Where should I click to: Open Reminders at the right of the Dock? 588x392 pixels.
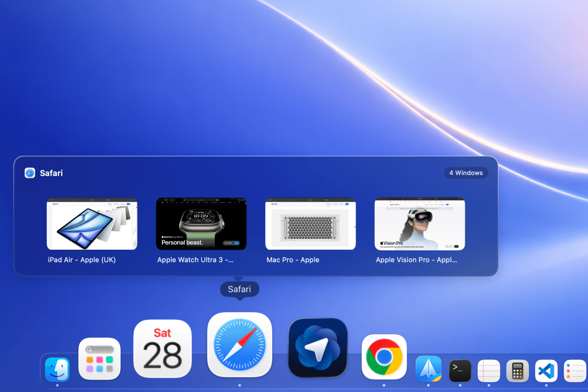pyautogui.click(x=575, y=370)
